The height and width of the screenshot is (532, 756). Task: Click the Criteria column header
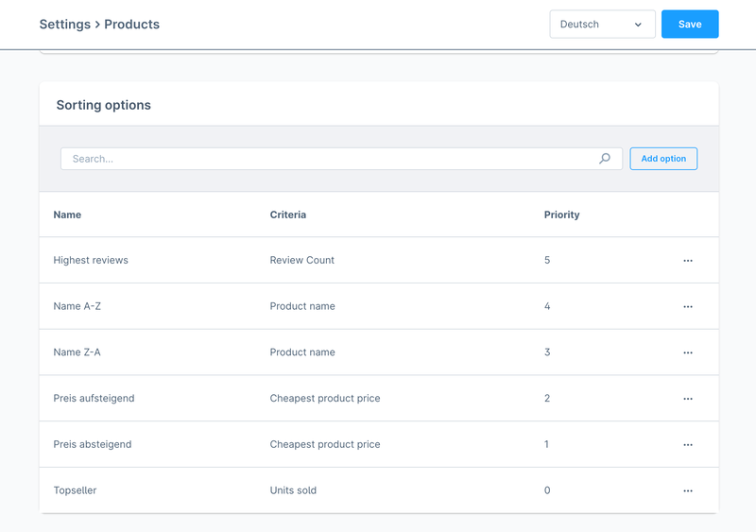pos(287,215)
